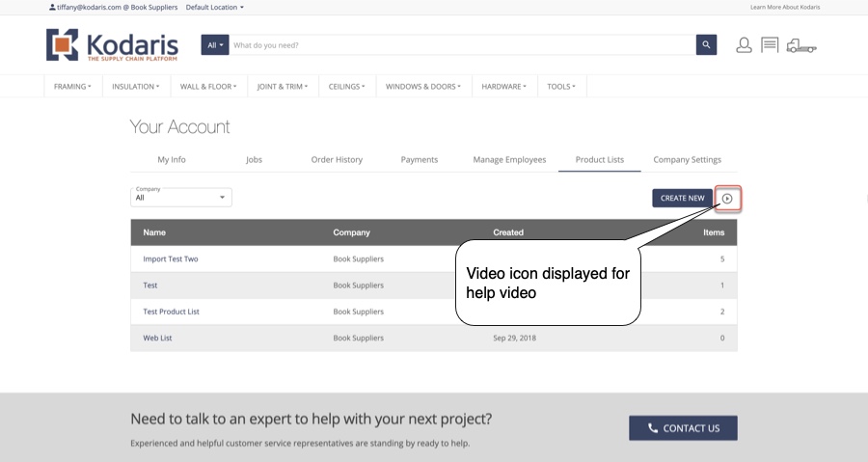
Task: Open the Test product list
Action: (150, 285)
